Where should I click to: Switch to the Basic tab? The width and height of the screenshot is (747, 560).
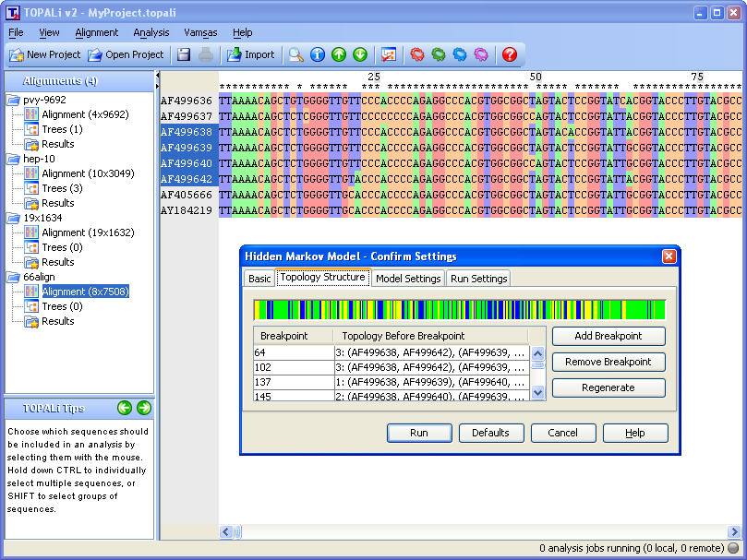point(259,279)
